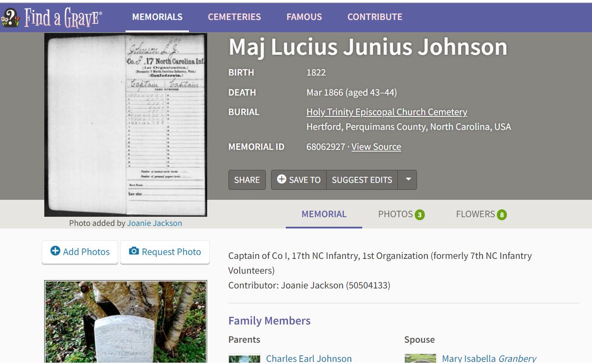The height and width of the screenshot is (364, 592).
Task: Open Joanie Jackson's contributor profile
Action: point(154,223)
